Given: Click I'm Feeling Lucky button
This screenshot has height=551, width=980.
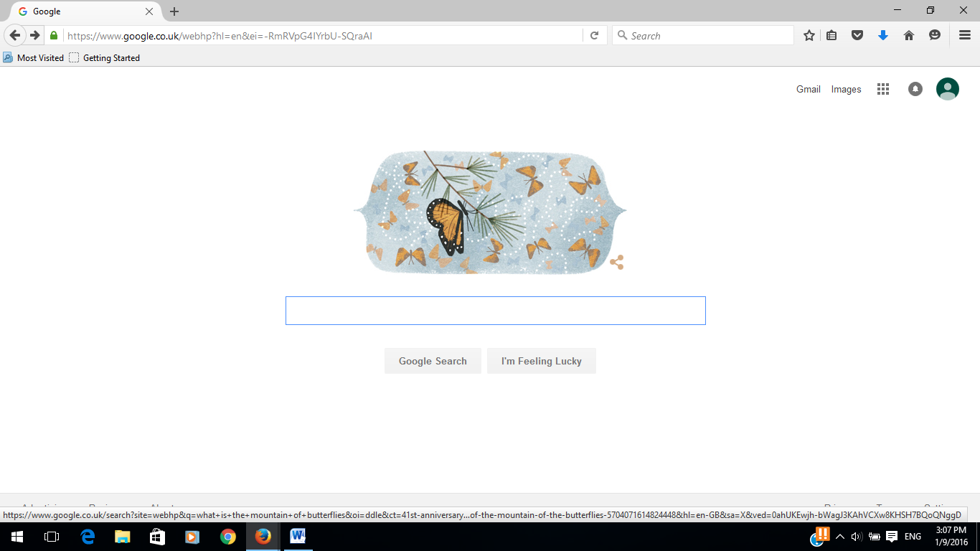Looking at the screenshot, I should pos(542,361).
